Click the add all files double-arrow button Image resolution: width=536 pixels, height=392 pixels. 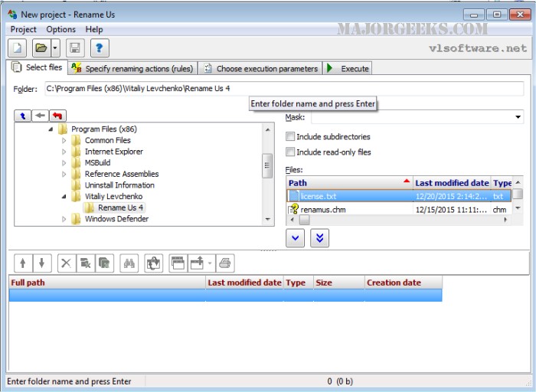point(319,238)
